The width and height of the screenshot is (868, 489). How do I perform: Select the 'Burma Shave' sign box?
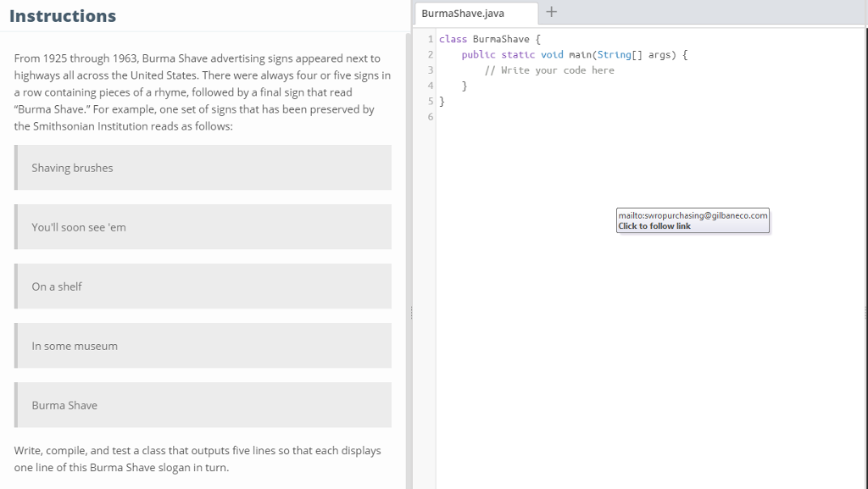click(x=201, y=404)
